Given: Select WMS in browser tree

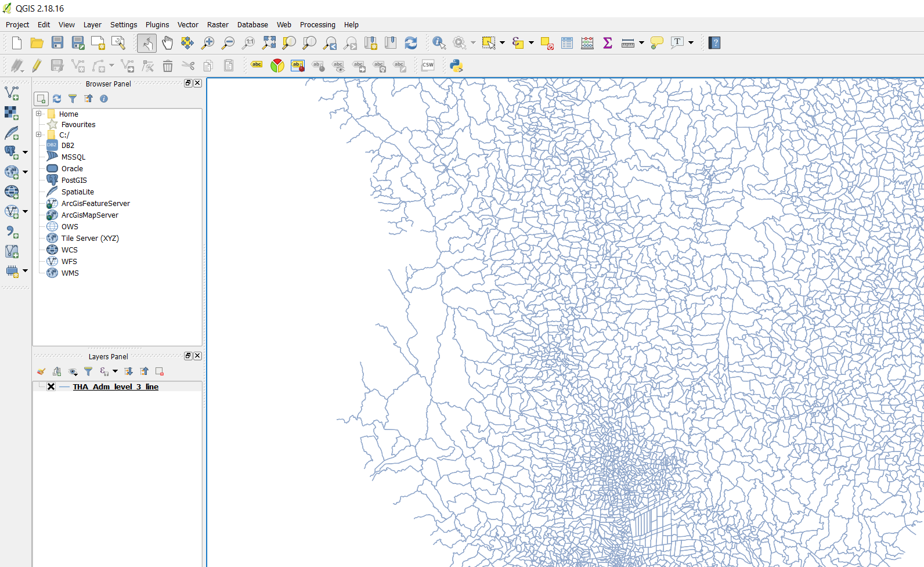Looking at the screenshot, I should point(70,273).
